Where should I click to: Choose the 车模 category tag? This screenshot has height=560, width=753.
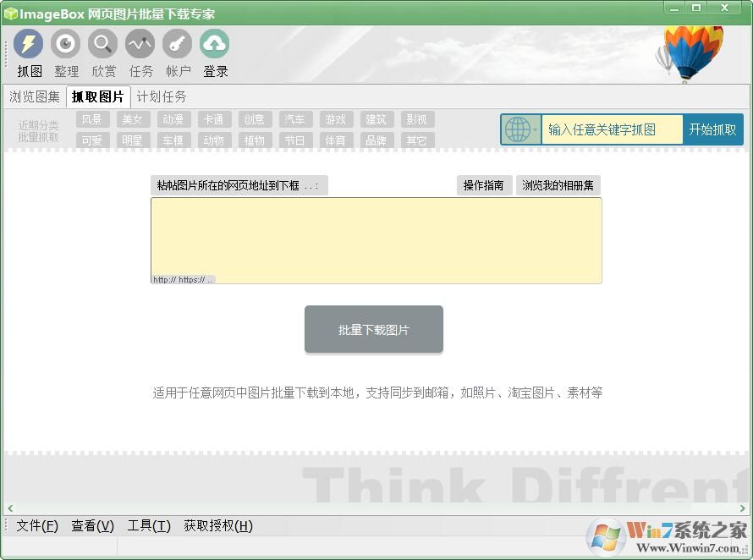pyautogui.click(x=173, y=140)
